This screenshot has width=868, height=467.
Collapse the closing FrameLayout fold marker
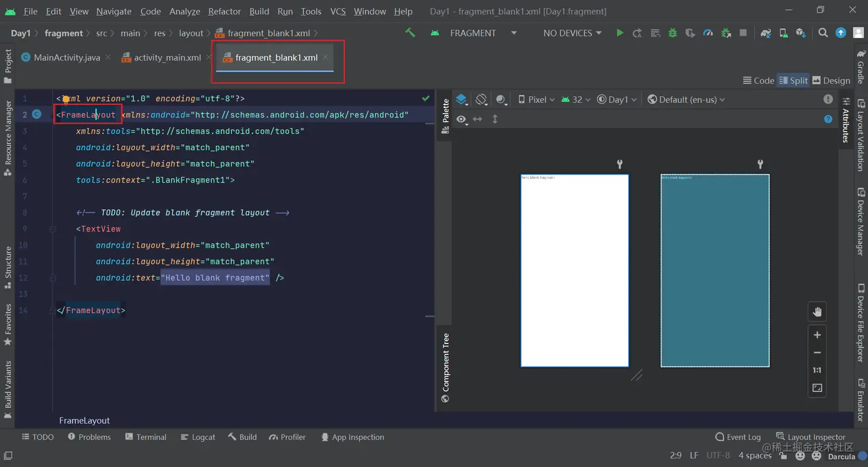pos(52,310)
